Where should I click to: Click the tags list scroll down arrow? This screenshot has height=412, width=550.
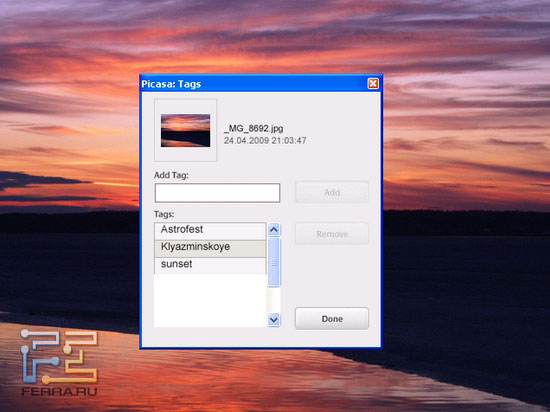pos(274,320)
